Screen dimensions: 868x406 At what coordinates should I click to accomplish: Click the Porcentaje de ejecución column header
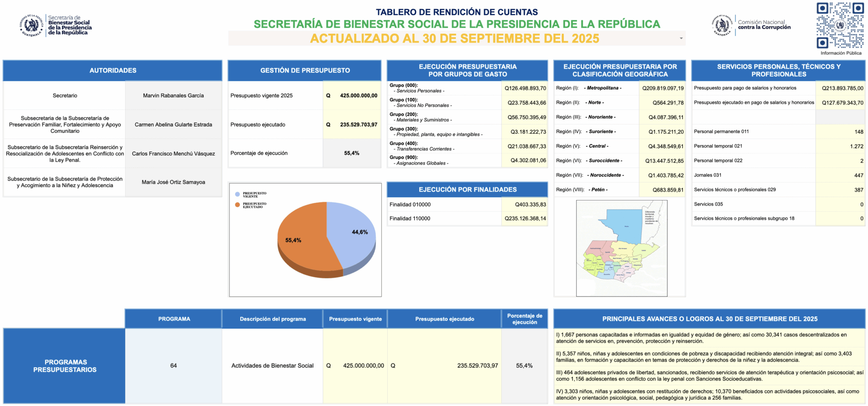(524, 319)
